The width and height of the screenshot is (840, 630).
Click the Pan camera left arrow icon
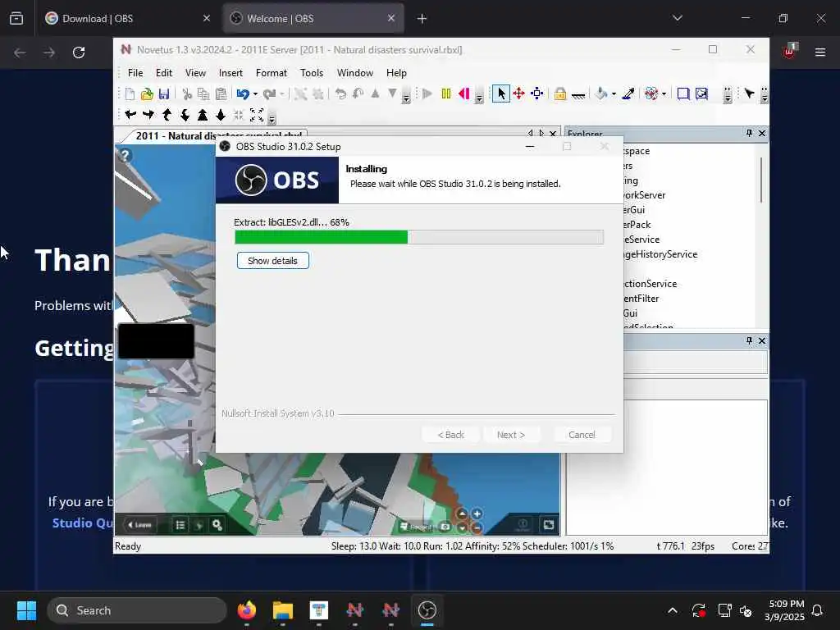point(130,115)
